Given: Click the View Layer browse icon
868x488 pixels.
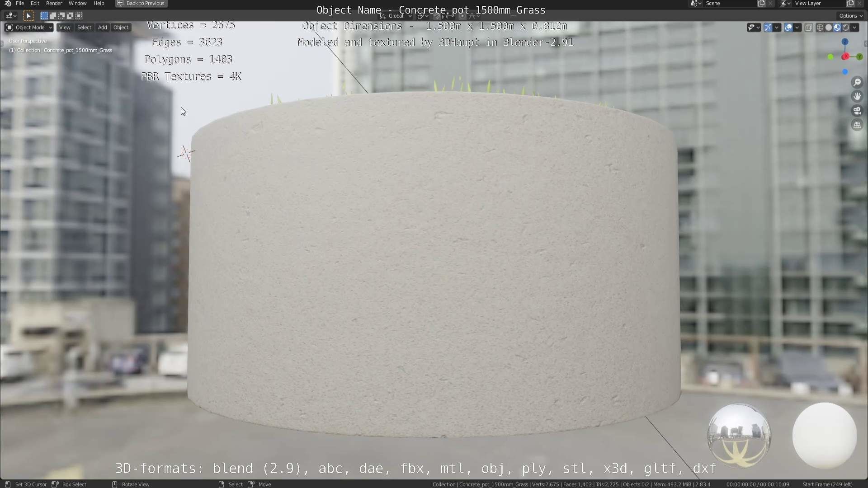Looking at the screenshot, I should coord(785,4).
